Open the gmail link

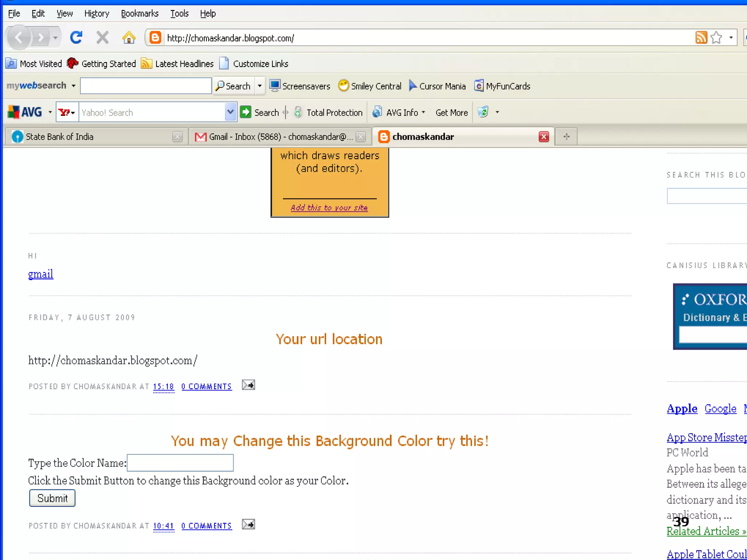point(40,274)
